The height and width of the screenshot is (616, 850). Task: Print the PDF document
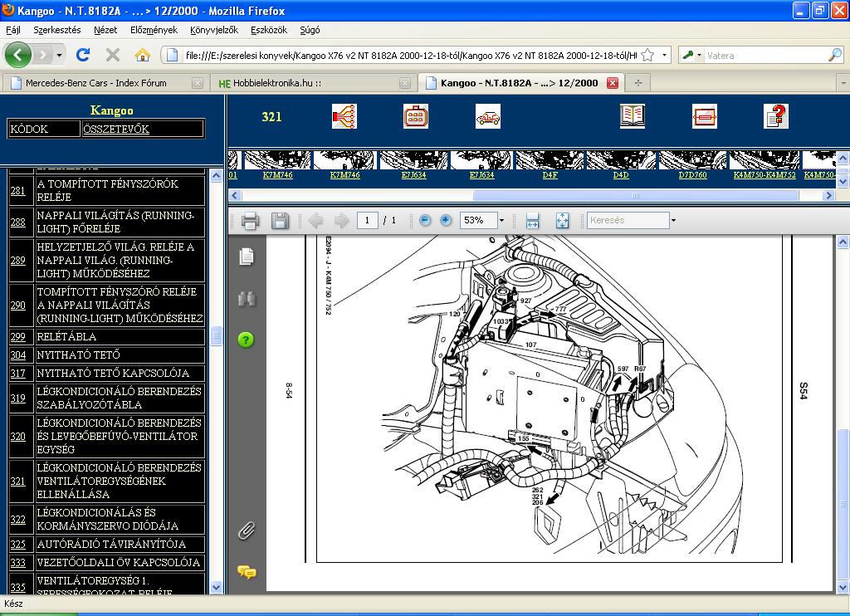250,221
